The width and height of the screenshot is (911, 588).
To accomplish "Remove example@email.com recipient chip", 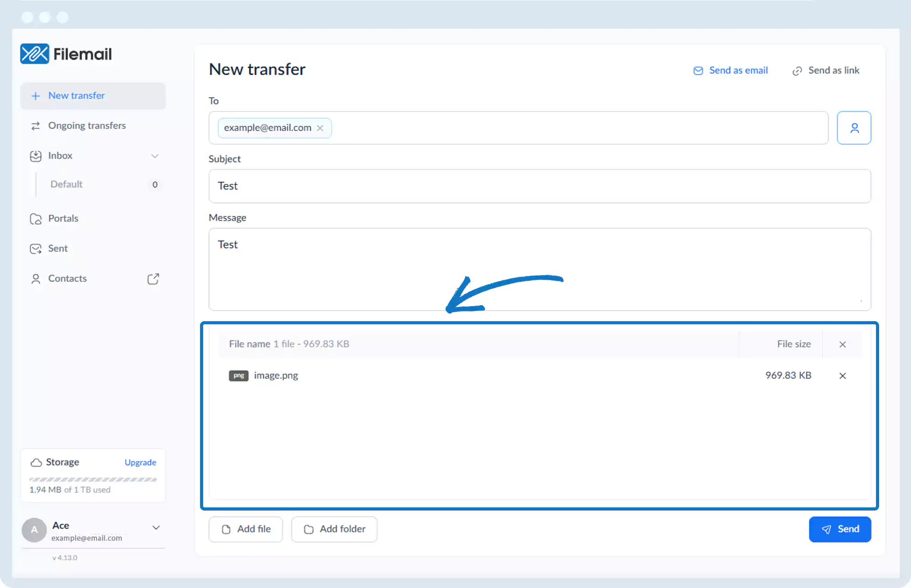I will pyautogui.click(x=320, y=128).
